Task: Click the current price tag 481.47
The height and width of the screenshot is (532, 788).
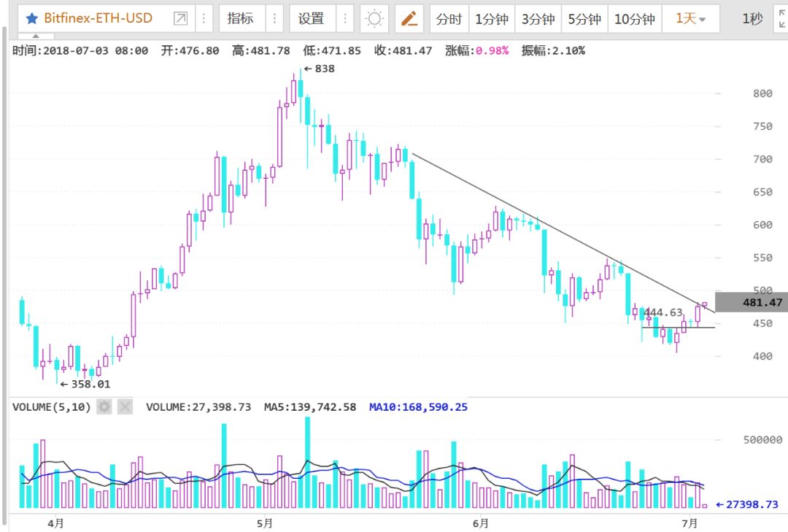Action: pos(752,302)
